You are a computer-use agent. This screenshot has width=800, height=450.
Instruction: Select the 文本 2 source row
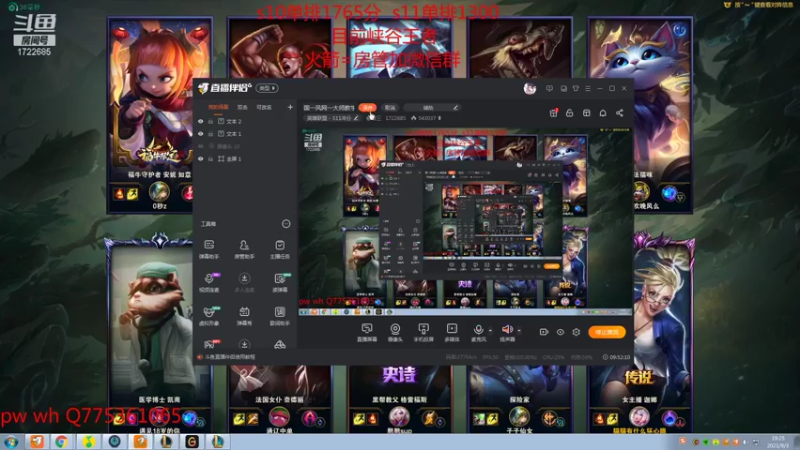[x=245, y=121]
